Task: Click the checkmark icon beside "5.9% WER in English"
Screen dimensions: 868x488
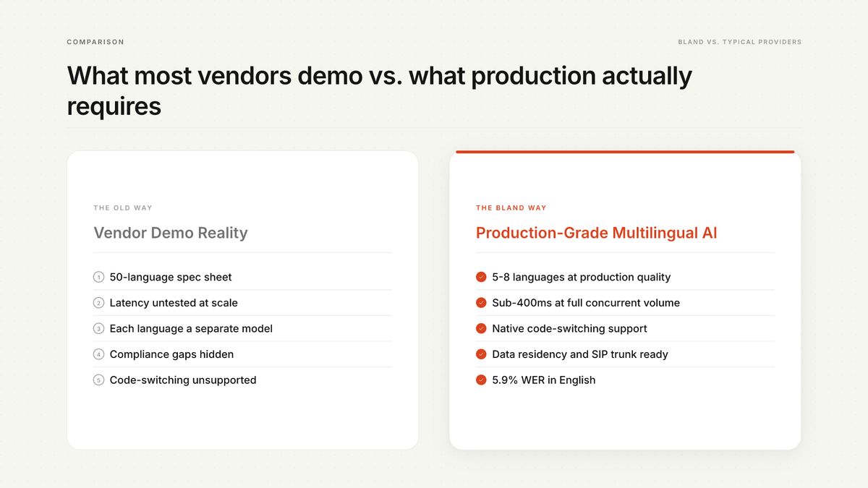Action: [481, 380]
